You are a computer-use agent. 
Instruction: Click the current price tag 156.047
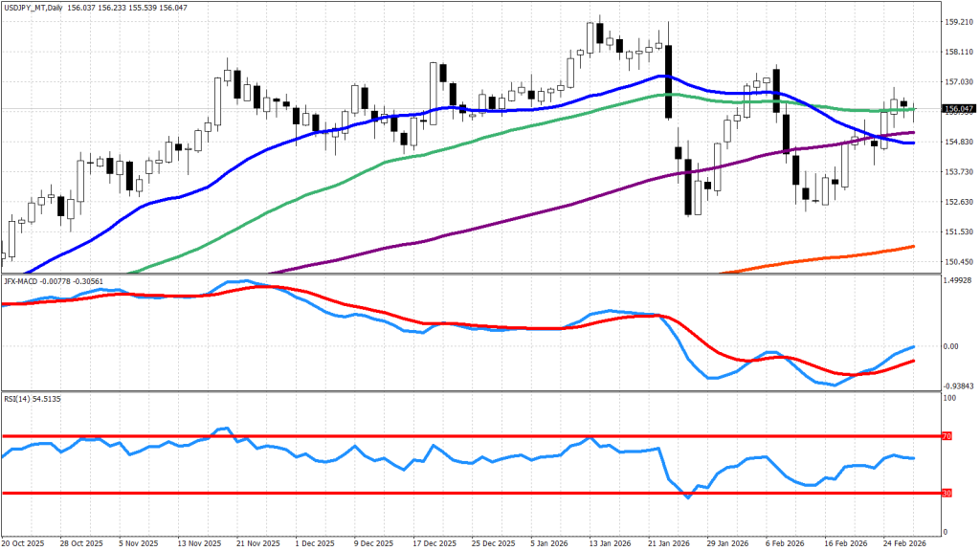click(958, 109)
